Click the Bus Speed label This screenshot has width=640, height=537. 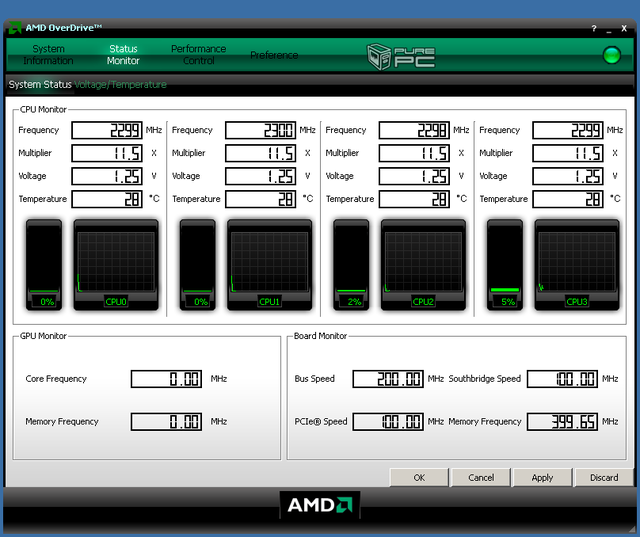(314, 379)
